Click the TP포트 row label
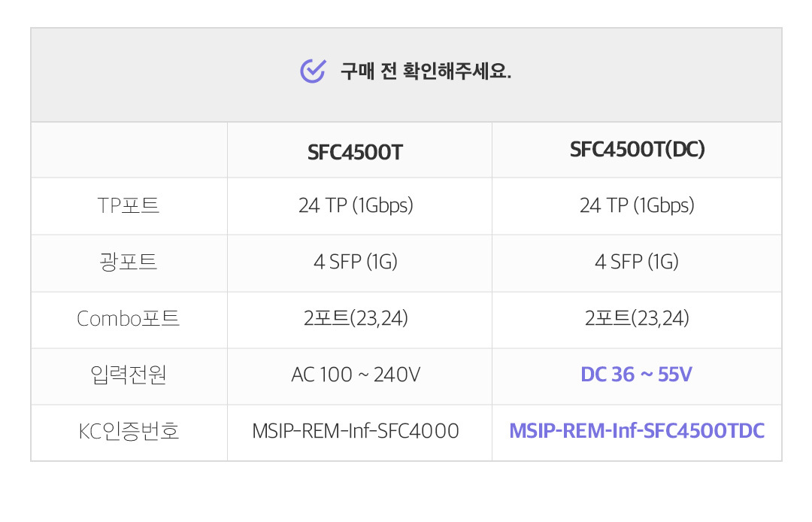 [x=129, y=205]
